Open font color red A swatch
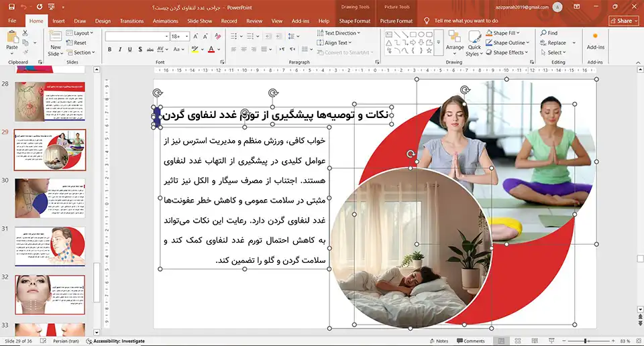 [x=211, y=49]
